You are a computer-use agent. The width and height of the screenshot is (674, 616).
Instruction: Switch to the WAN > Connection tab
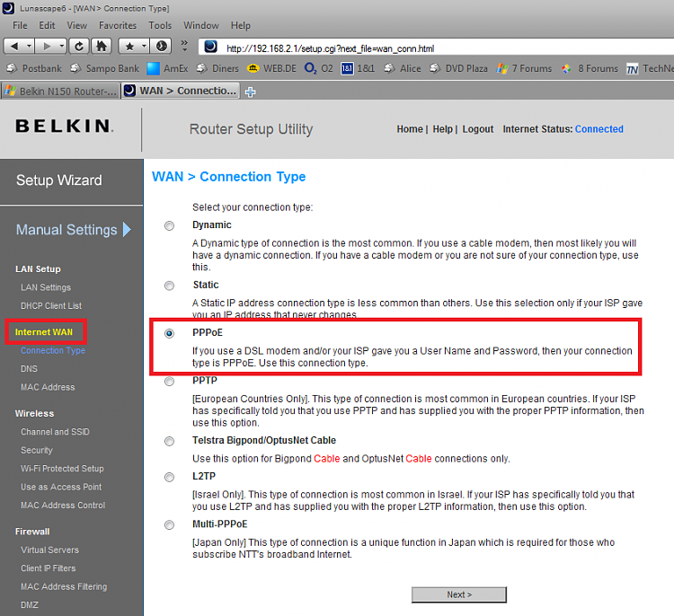[181, 91]
